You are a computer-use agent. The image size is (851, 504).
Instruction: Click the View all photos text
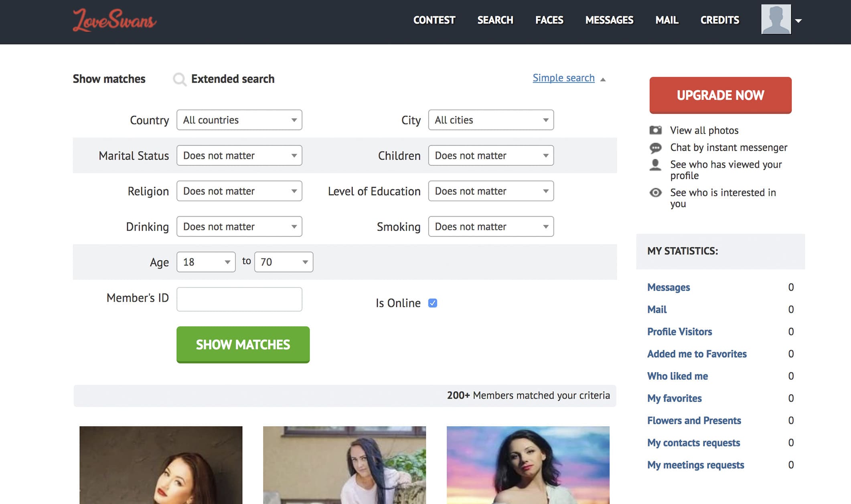(704, 130)
